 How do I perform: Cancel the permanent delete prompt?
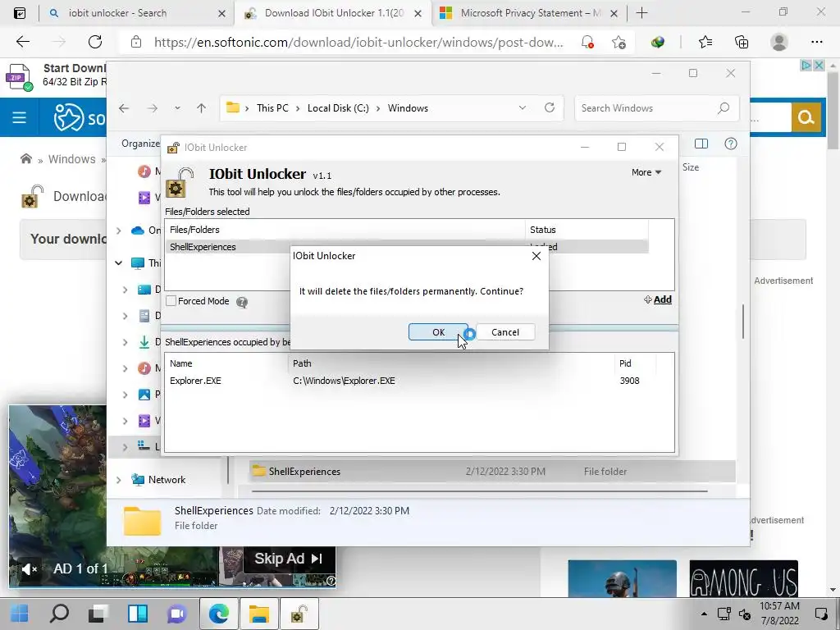505,332
